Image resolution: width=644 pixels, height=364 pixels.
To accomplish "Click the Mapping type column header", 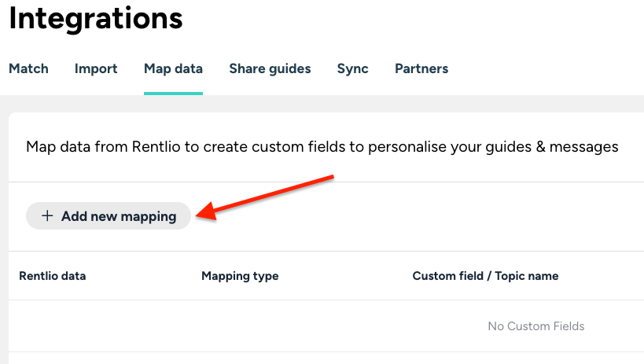I will coord(240,276).
